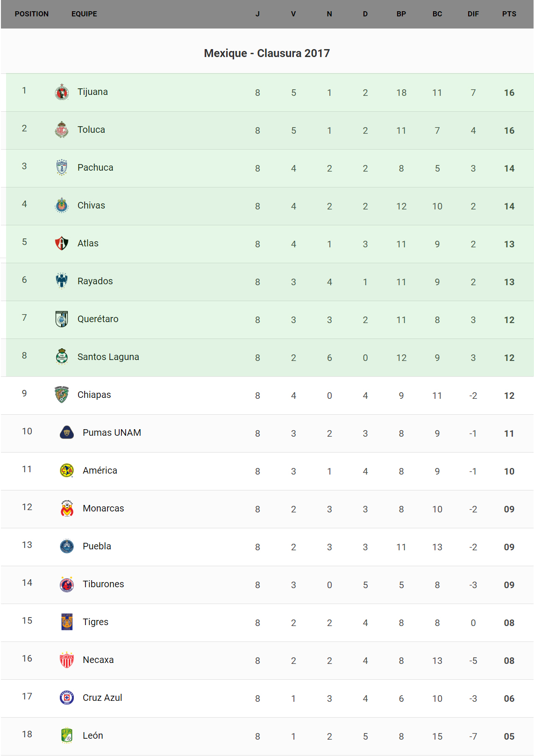
Task: Select the EQUIPE column header
Action: pyautogui.click(x=84, y=14)
